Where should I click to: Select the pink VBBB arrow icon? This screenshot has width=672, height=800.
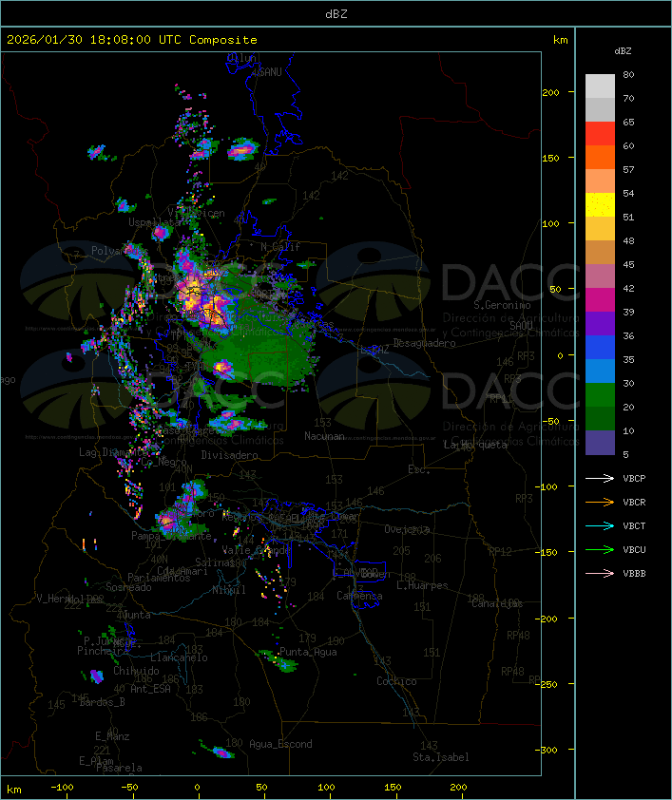point(600,574)
